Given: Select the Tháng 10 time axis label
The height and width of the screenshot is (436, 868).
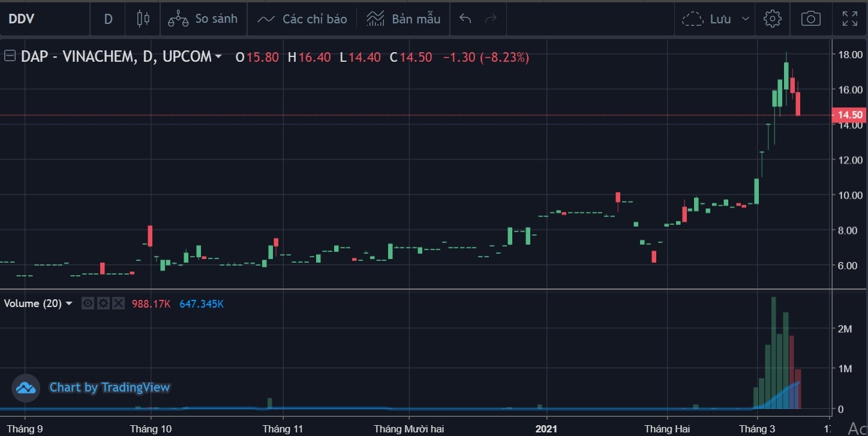Looking at the screenshot, I should pyautogui.click(x=151, y=429).
